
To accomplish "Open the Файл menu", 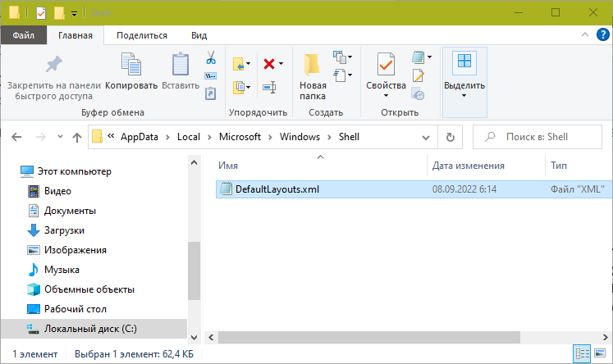I will (x=23, y=35).
